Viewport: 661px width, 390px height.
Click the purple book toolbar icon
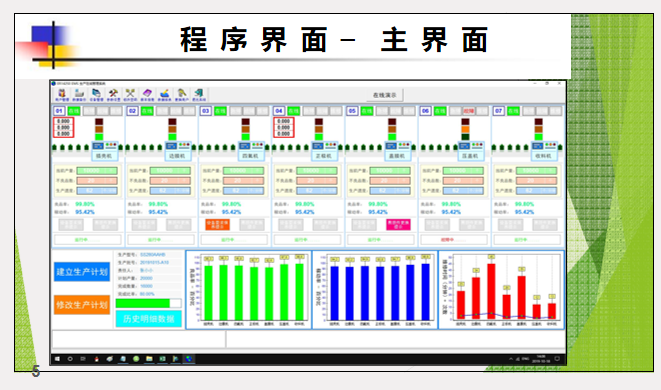point(147,94)
